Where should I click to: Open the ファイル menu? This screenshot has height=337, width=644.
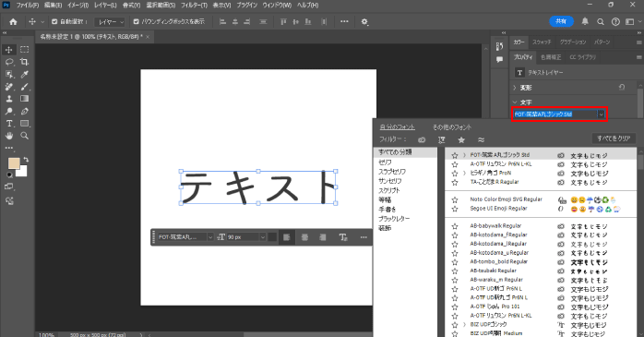tap(27, 6)
